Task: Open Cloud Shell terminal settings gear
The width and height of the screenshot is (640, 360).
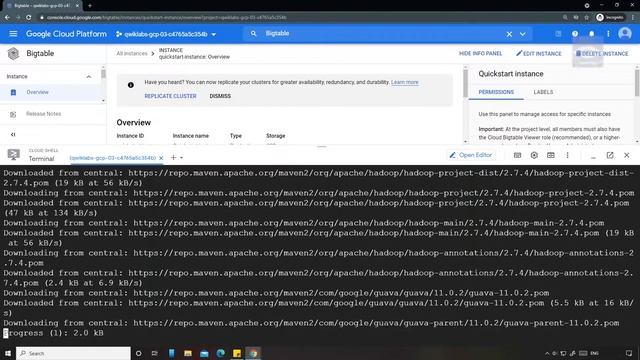Action: tap(534, 155)
